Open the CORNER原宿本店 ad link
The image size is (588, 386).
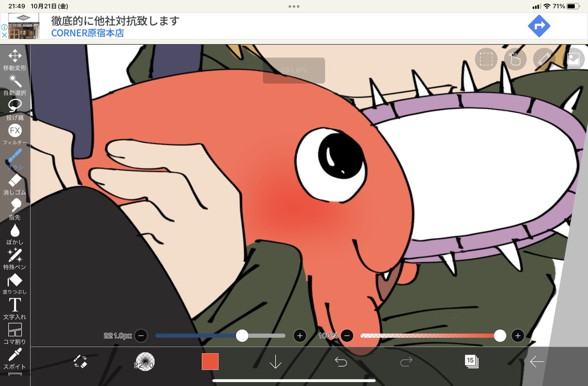pos(88,33)
